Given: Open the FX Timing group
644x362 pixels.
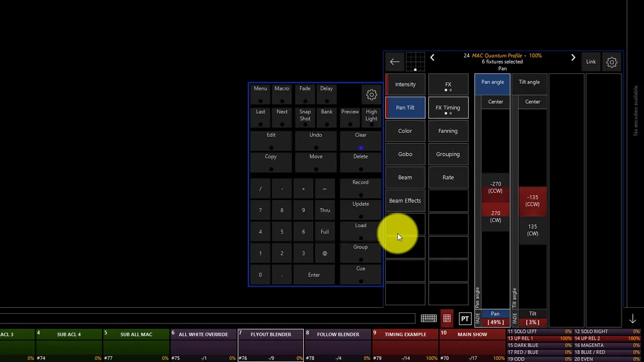Looking at the screenshot, I should tap(448, 108).
